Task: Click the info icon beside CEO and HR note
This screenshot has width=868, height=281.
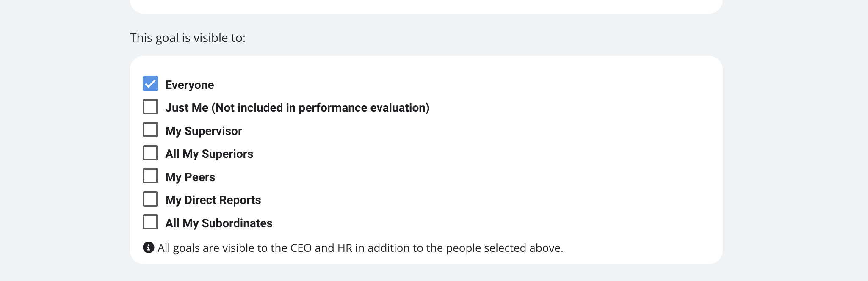Action: 148,248
